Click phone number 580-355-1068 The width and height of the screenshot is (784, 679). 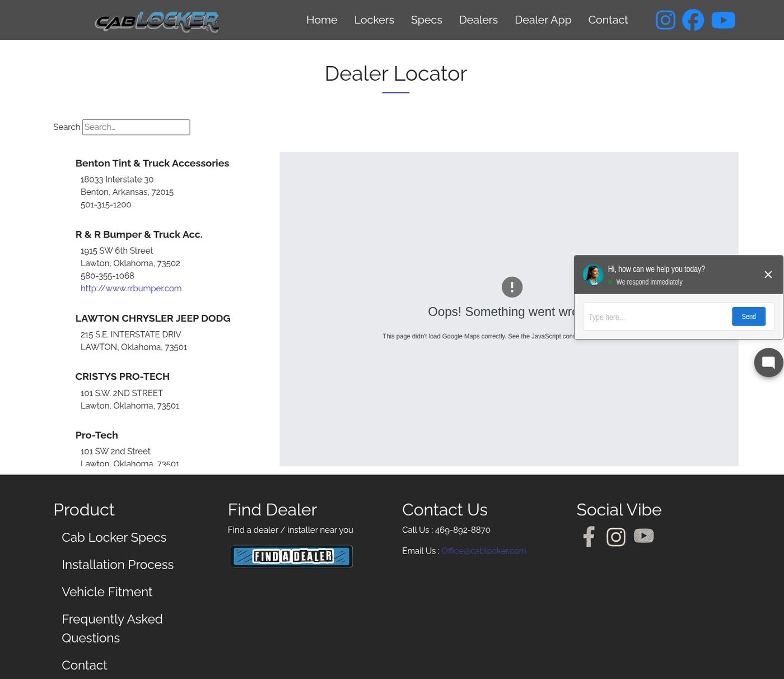108,276
